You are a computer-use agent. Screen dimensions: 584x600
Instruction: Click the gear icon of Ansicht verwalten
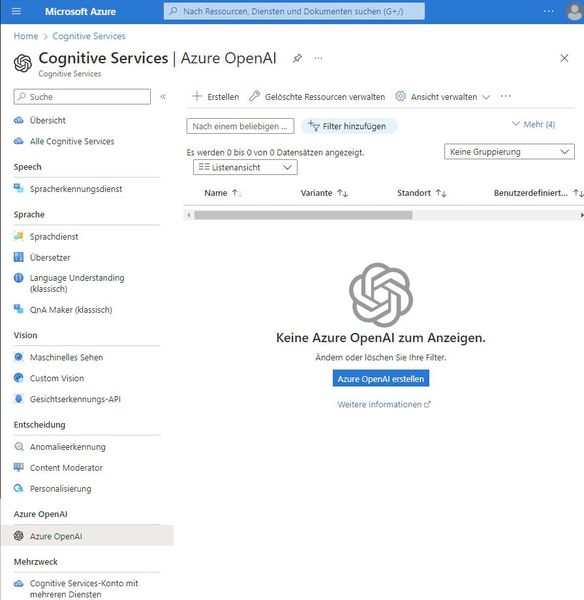[400, 96]
